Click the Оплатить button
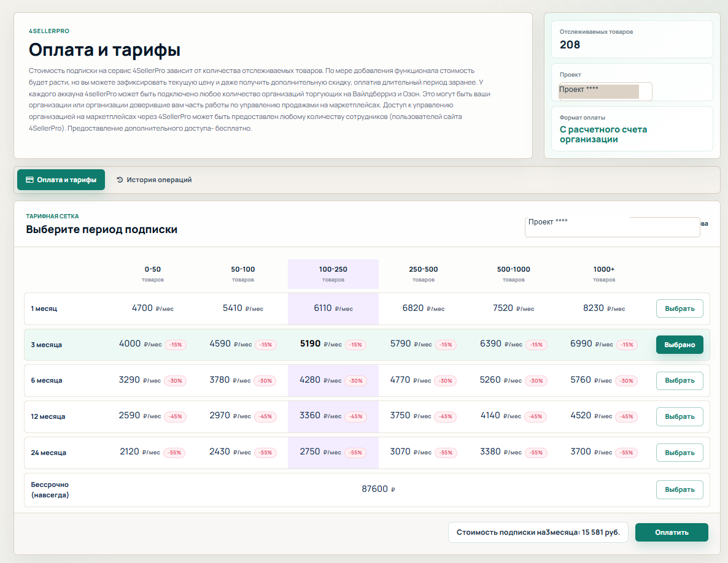728x563 pixels. pos(672,532)
